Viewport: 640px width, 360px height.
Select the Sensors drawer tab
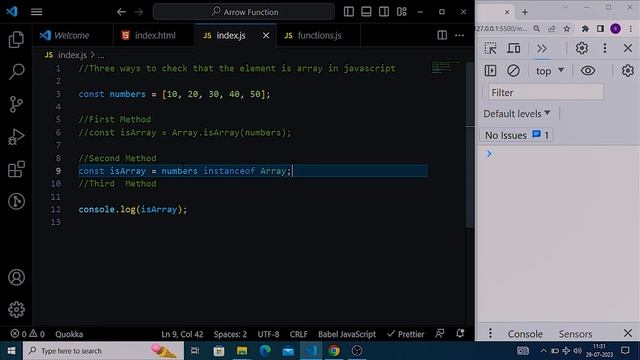[x=575, y=334]
